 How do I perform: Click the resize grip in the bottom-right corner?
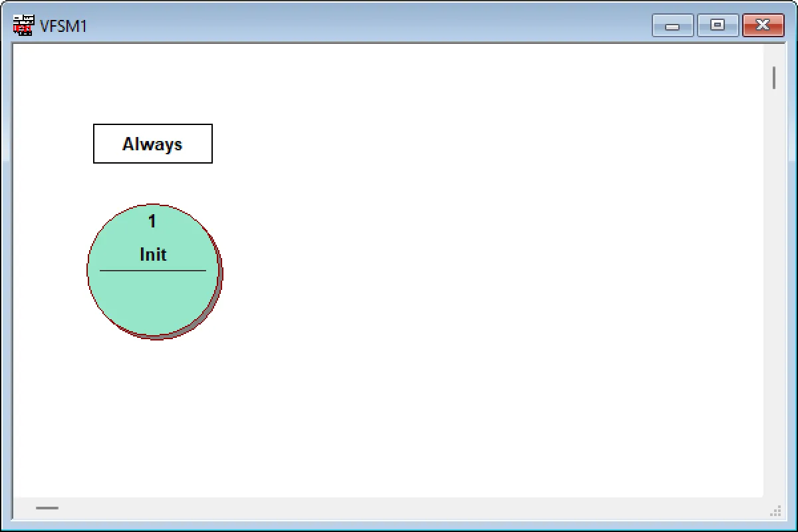click(776, 512)
